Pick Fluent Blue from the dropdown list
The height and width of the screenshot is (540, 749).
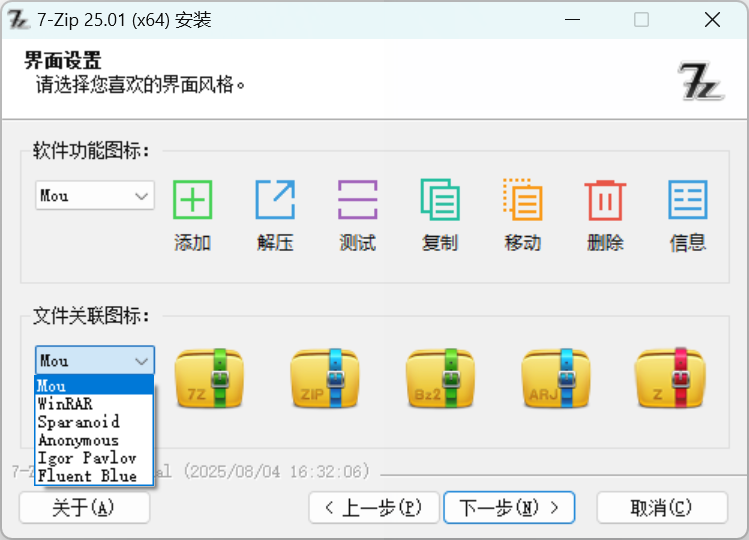point(87,476)
